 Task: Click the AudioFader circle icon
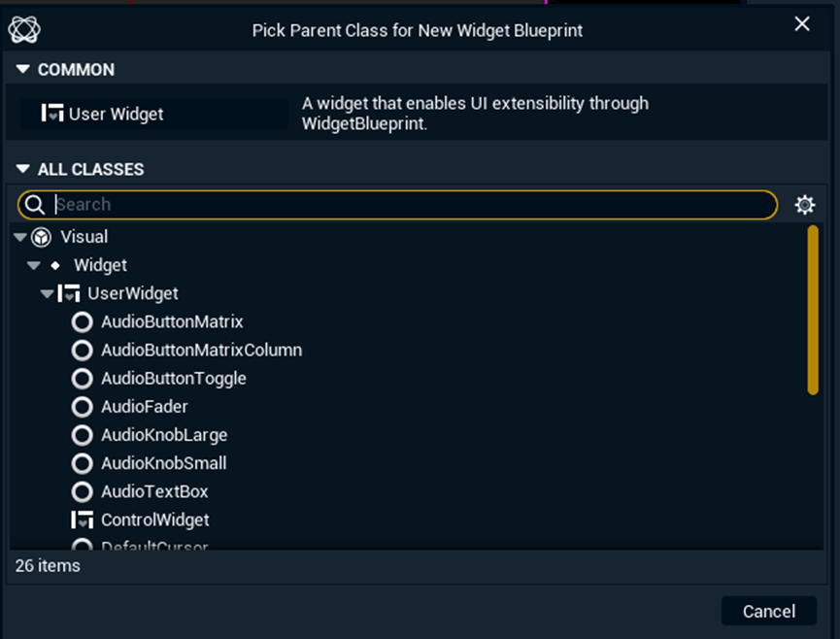click(x=83, y=407)
